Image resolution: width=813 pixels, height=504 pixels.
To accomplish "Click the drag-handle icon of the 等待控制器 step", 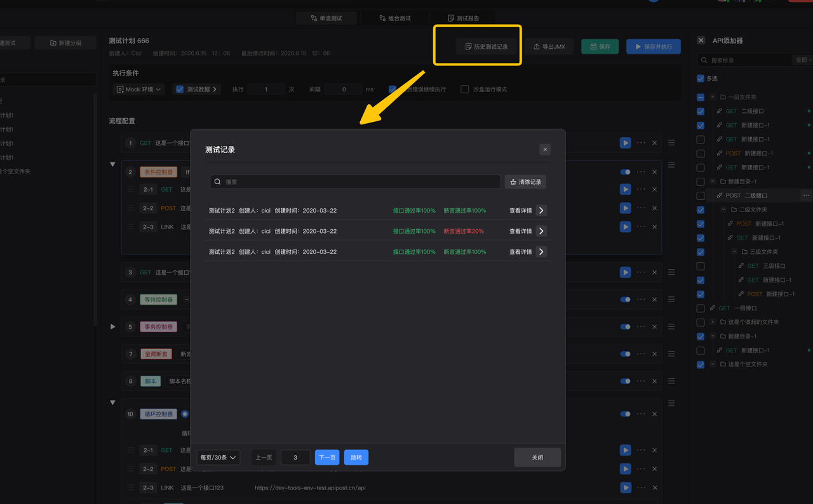I will pyautogui.click(x=671, y=300).
